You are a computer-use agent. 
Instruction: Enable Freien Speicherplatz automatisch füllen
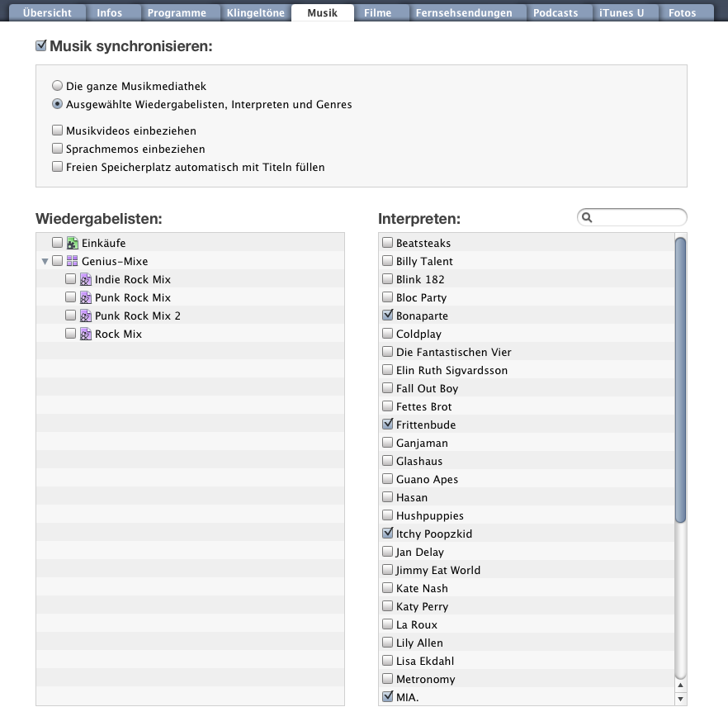coord(57,166)
